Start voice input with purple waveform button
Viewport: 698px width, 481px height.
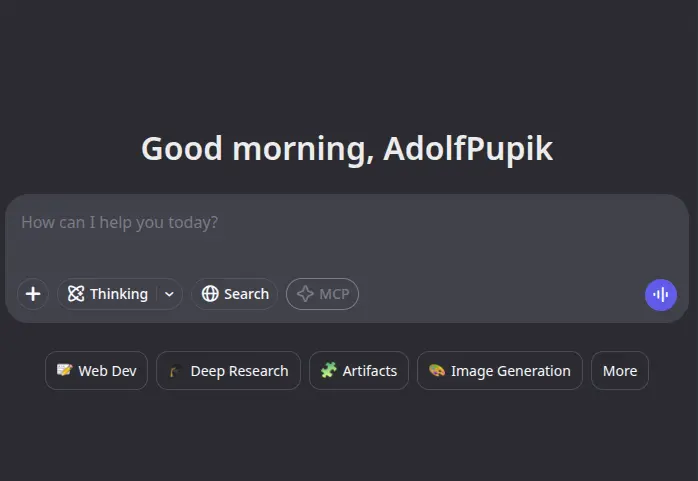tap(661, 295)
